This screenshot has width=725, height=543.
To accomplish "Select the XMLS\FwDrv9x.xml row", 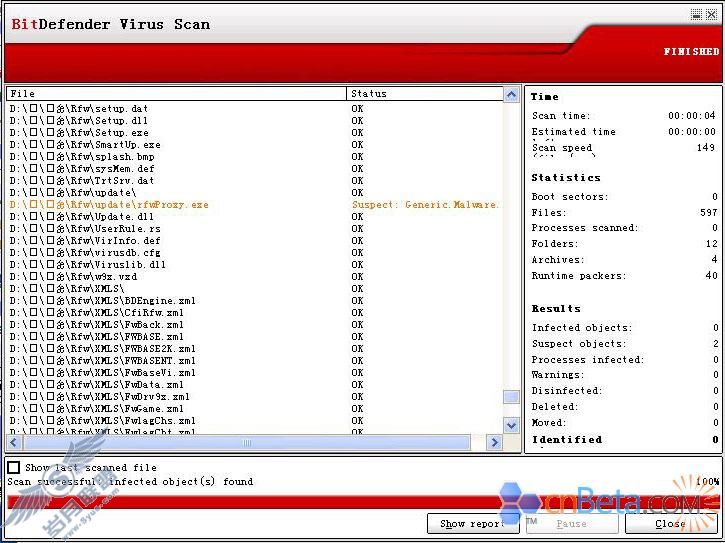I will click(255, 397).
